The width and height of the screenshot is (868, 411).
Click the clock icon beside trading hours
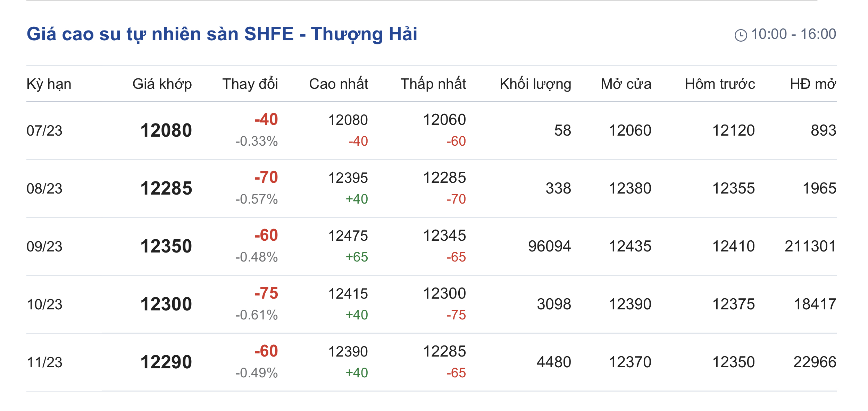[x=741, y=35]
